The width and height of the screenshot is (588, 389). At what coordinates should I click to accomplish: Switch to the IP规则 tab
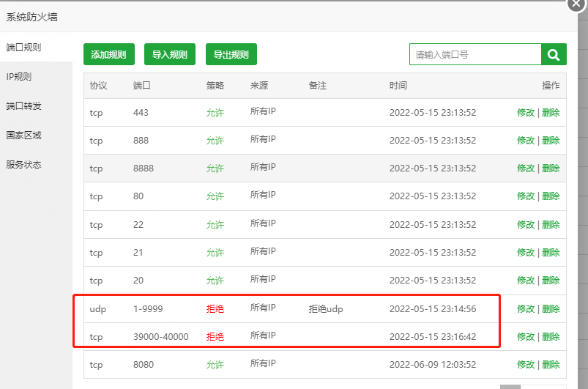point(19,76)
